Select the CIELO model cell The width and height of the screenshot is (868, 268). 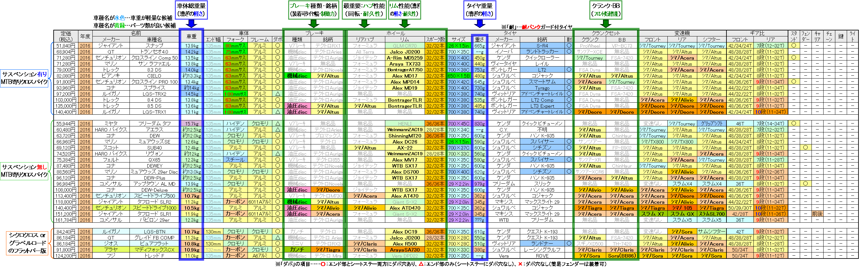pos(154,76)
